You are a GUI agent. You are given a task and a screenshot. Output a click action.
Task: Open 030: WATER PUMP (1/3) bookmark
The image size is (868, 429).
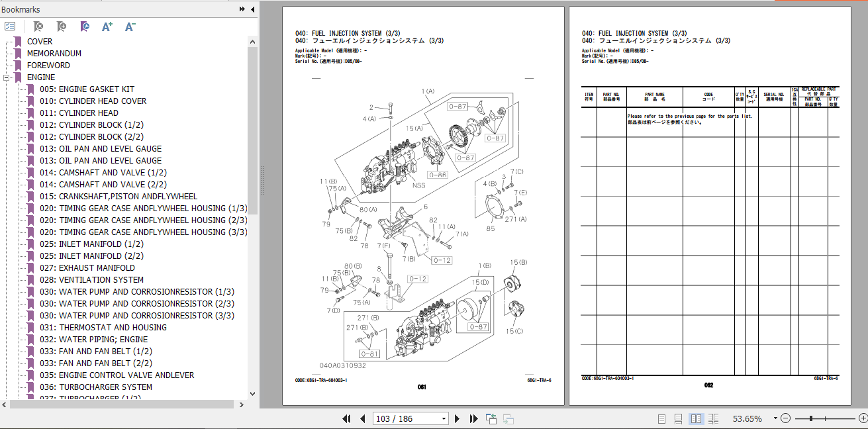tap(137, 292)
